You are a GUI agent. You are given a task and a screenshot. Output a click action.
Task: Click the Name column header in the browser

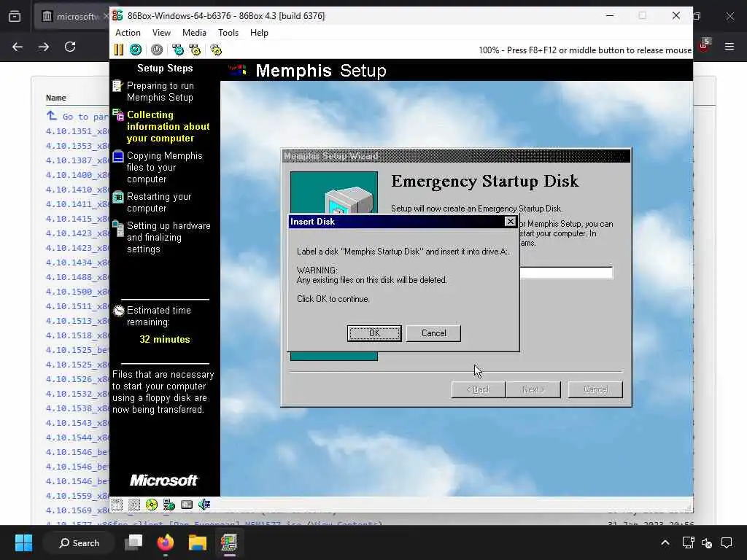(x=55, y=98)
